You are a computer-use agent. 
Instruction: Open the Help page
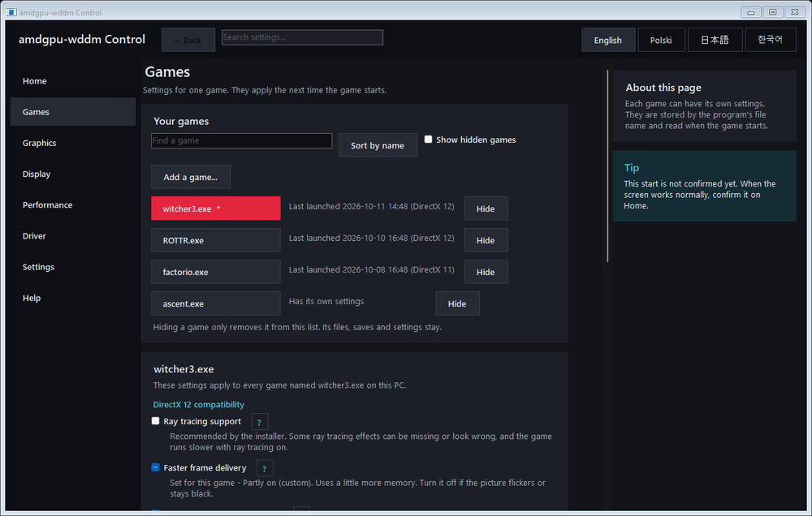click(73, 298)
